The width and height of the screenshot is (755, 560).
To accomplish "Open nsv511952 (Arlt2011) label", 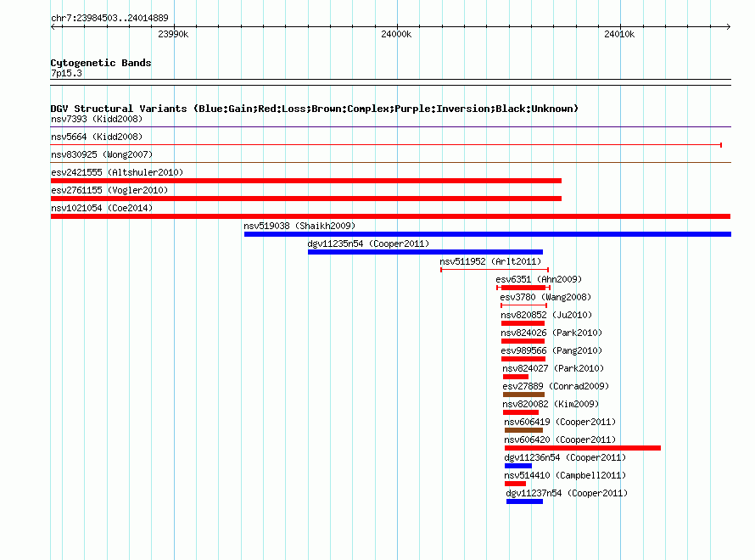I will coord(490,261).
